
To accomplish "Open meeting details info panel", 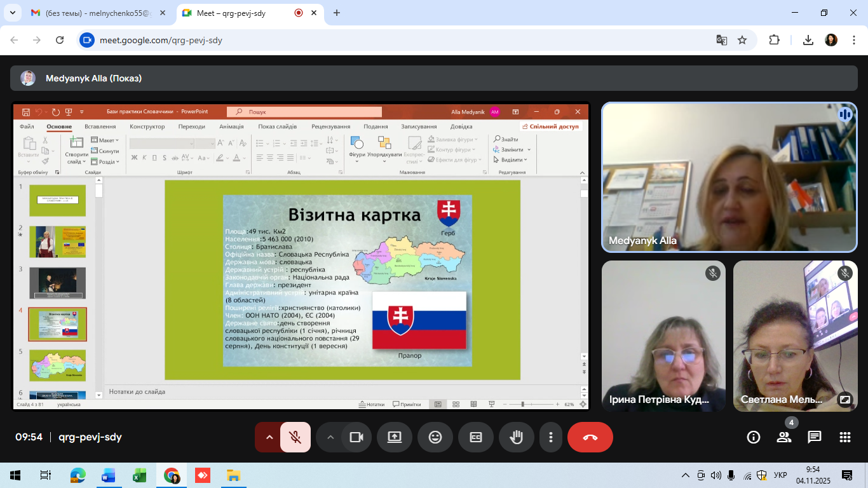I will [754, 437].
